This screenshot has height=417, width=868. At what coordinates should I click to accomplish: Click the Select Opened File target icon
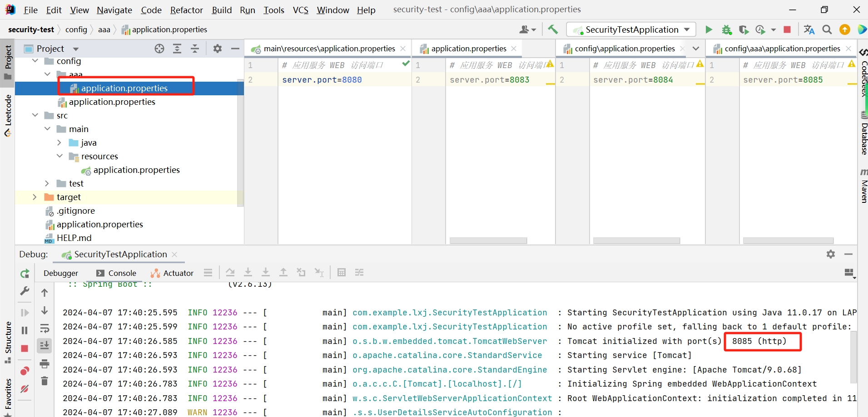click(x=159, y=49)
